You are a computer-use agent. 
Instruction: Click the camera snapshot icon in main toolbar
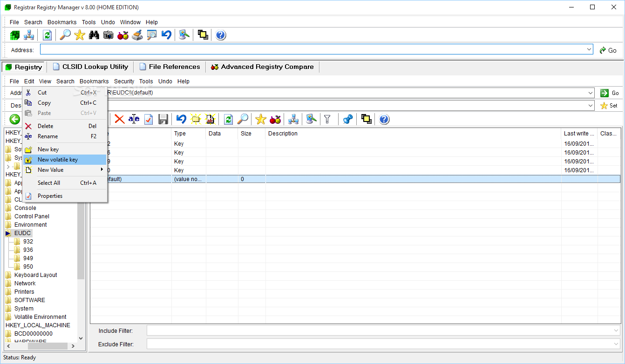[x=109, y=35]
